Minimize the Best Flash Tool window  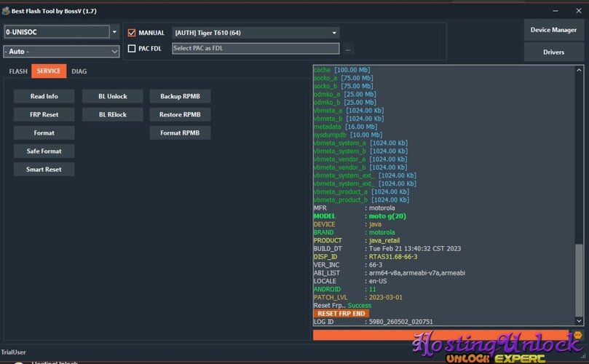(556, 11)
